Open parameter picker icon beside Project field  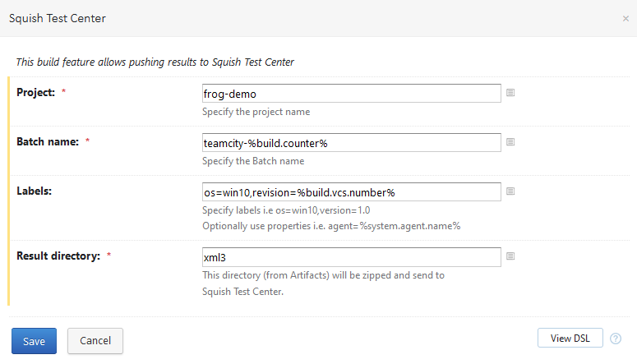point(510,93)
